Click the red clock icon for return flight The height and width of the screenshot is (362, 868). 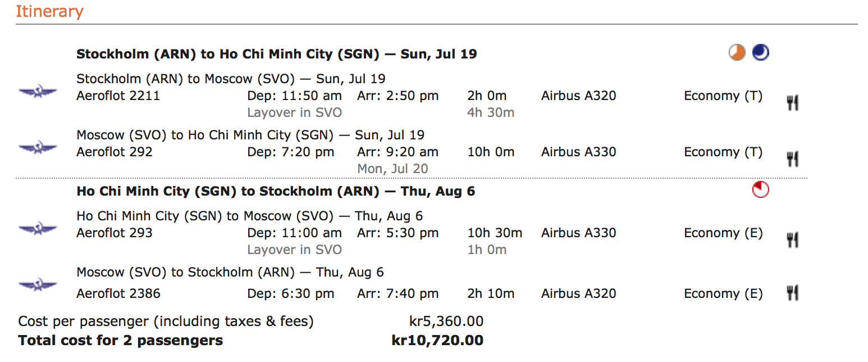(x=761, y=190)
